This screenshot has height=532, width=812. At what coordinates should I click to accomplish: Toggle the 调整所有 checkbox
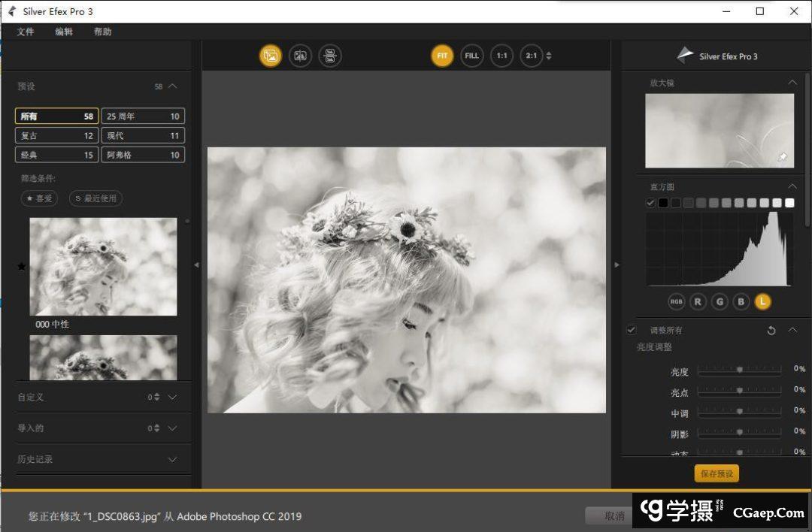pyautogui.click(x=631, y=330)
